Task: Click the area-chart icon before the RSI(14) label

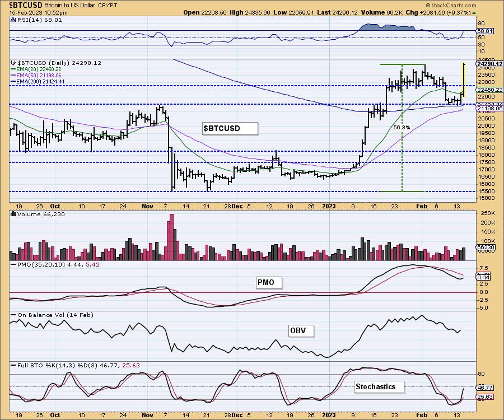Action: (x=13, y=20)
